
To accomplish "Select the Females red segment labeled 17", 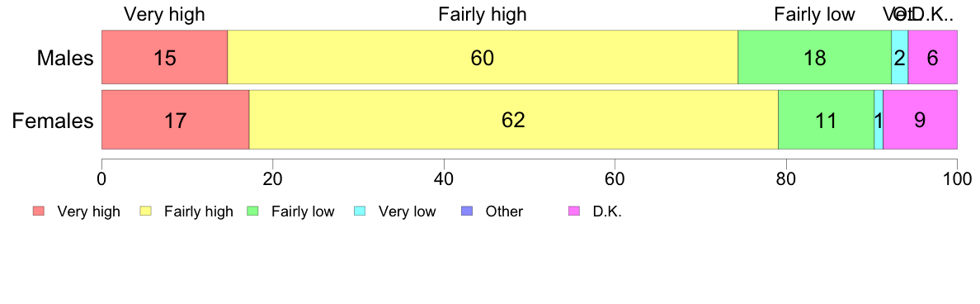I will [176, 120].
